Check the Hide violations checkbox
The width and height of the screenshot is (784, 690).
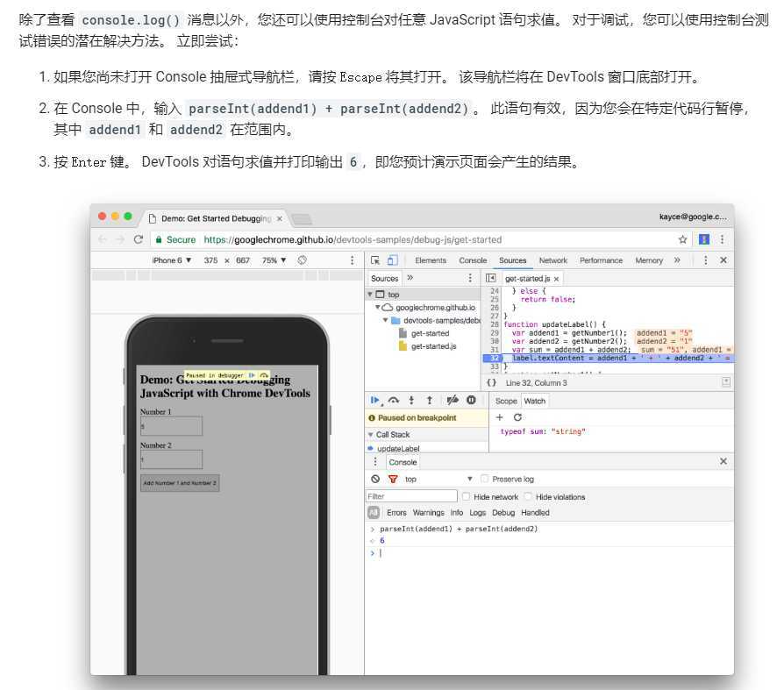coord(528,496)
